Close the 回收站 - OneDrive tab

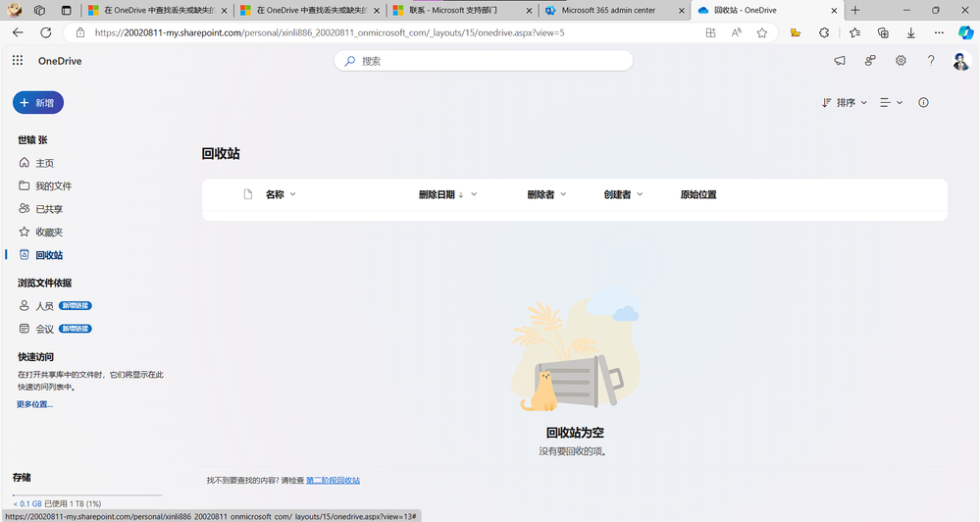(834, 10)
